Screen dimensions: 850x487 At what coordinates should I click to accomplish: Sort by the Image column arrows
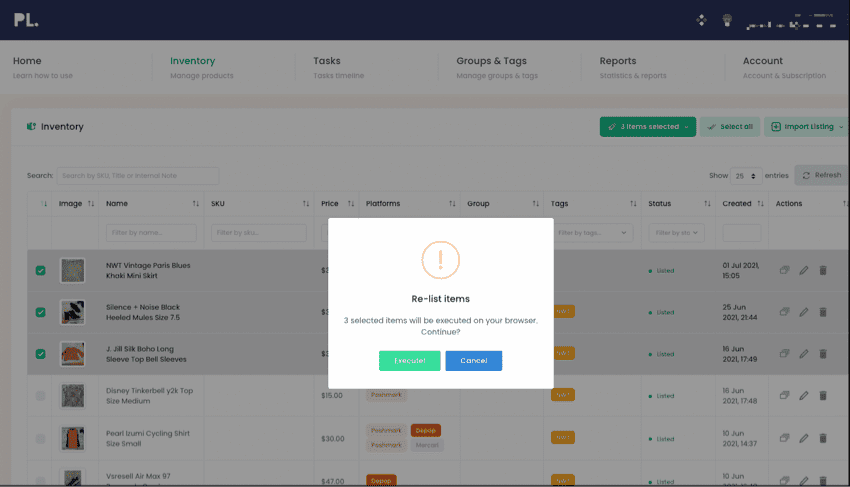(91, 203)
